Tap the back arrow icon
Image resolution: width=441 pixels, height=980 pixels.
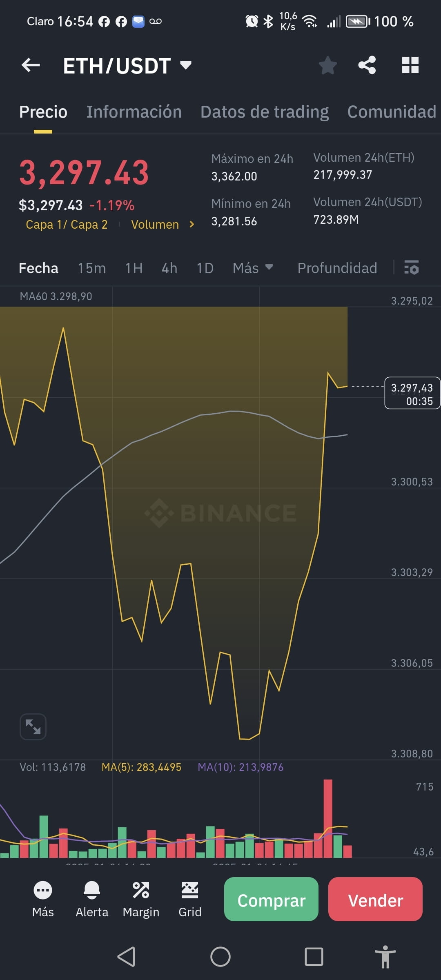(x=31, y=65)
